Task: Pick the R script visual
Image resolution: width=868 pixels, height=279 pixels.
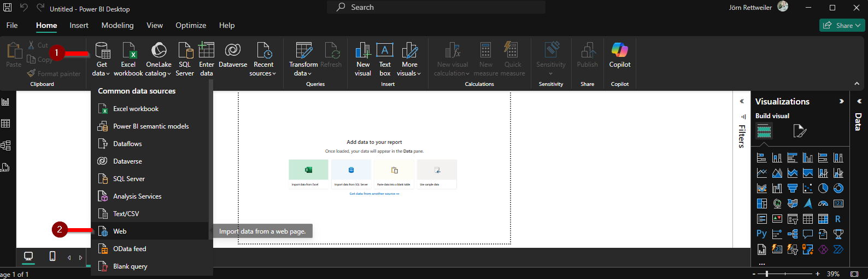Action: (x=838, y=219)
